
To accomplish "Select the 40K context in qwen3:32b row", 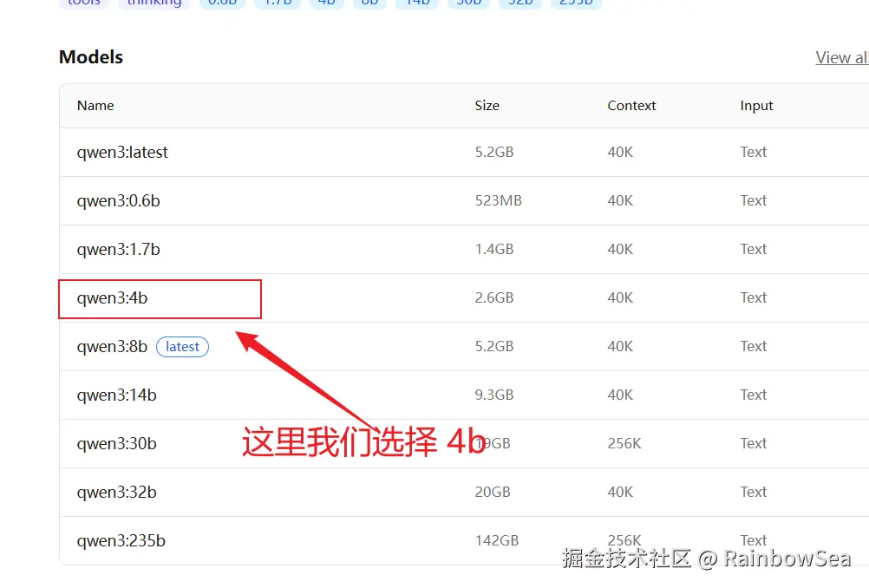I will click(x=620, y=492).
